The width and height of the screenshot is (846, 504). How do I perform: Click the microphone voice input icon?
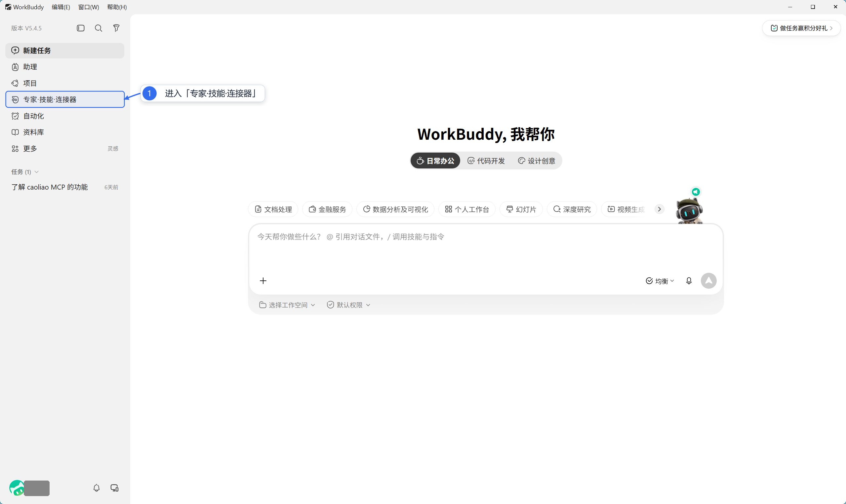(x=689, y=281)
